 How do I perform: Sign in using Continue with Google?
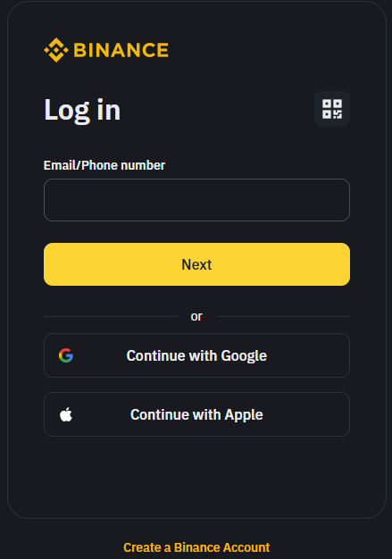click(x=196, y=355)
